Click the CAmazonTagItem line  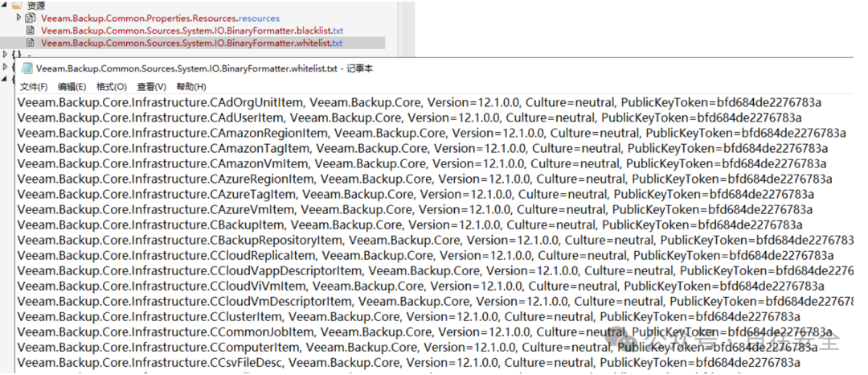click(x=423, y=148)
